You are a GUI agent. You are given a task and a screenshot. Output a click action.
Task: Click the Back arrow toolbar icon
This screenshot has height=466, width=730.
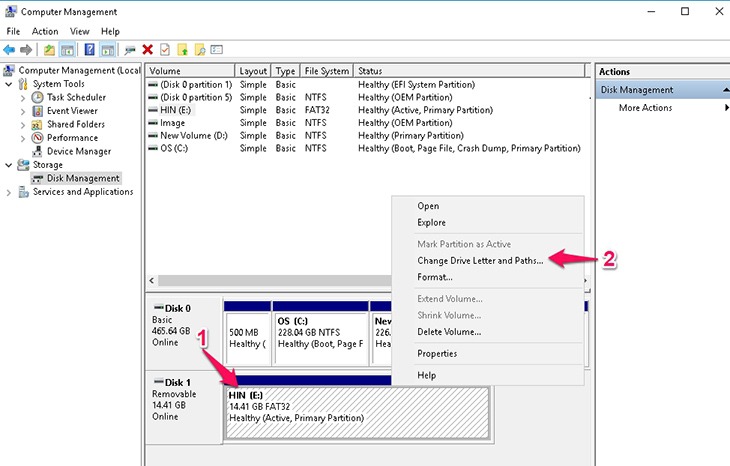tap(9, 49)
